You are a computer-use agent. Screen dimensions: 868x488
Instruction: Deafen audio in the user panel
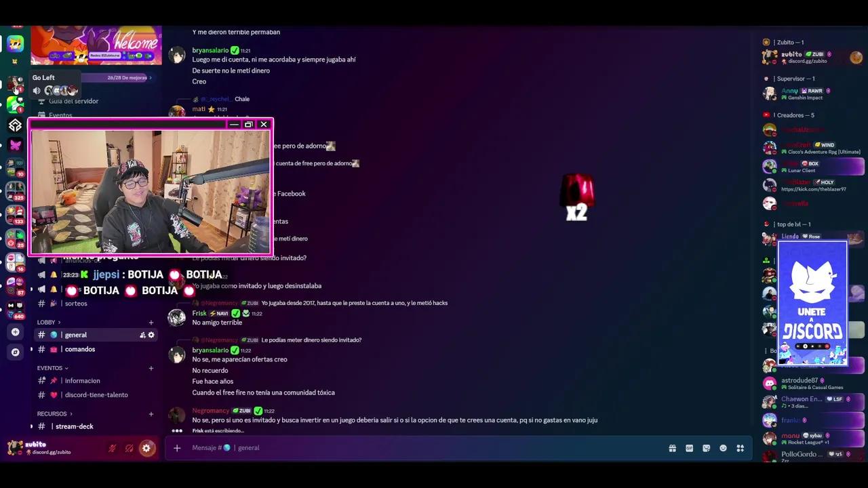tap(129, 448)
